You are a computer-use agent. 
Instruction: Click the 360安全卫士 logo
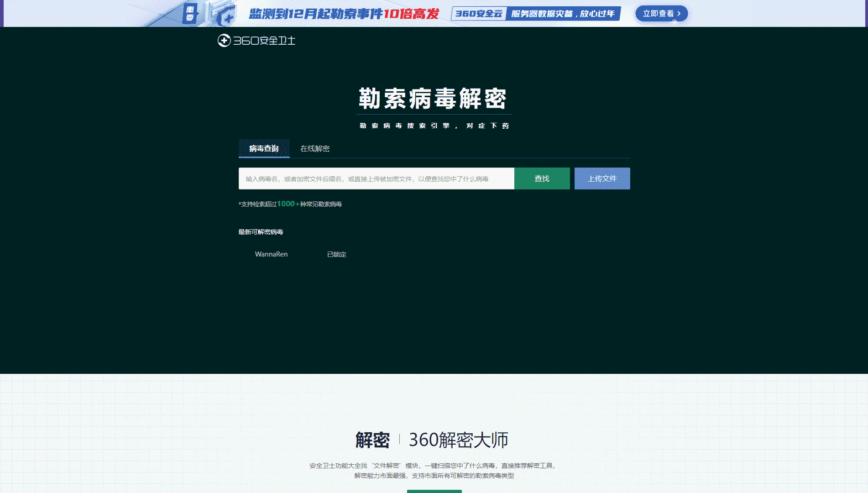256,41
